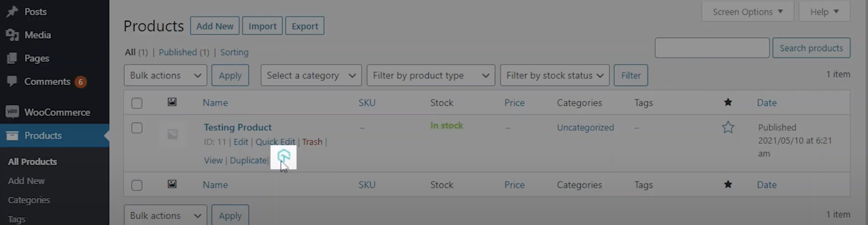868x225 pixels.
Task: Click the highlighted icon beside Duplicate
Action: (x=284, y=156)
